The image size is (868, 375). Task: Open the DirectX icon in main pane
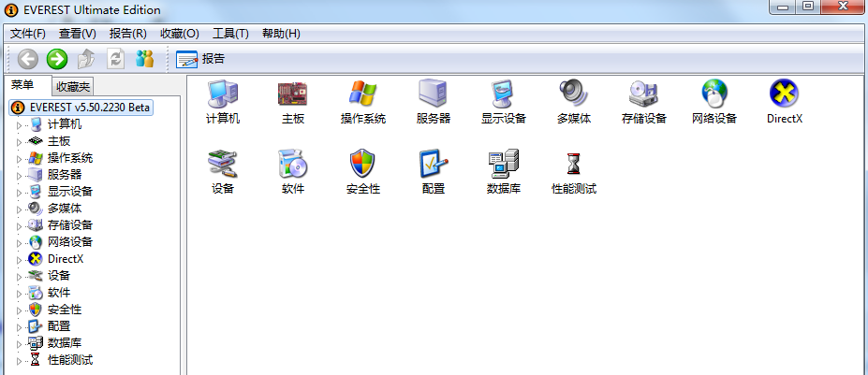click(784, 94)
